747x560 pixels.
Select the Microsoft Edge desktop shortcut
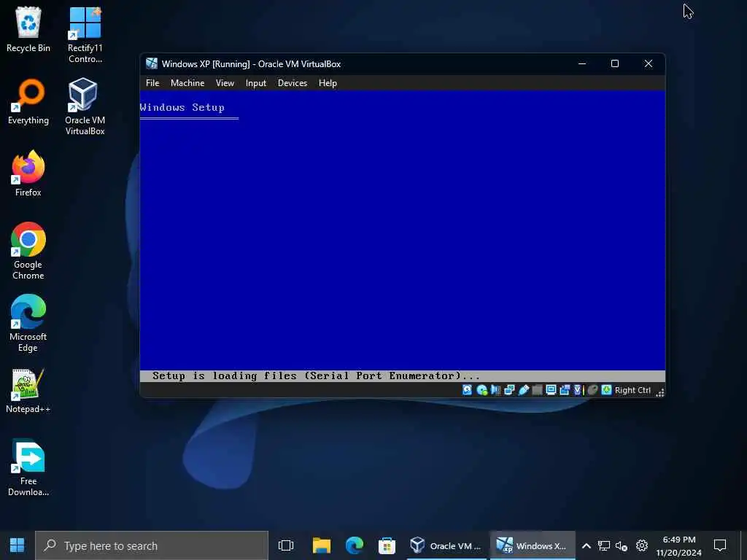pyautogui.click(x=28, y=323)
